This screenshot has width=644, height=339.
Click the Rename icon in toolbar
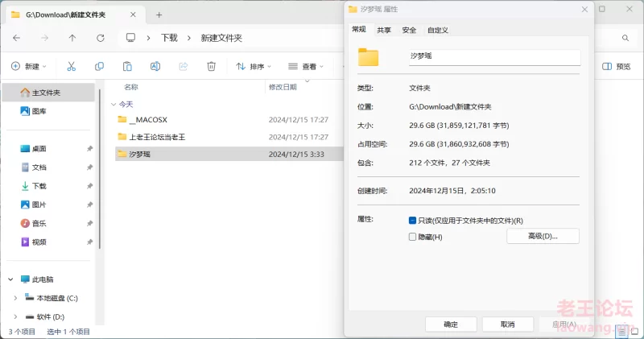pos(155,66)
